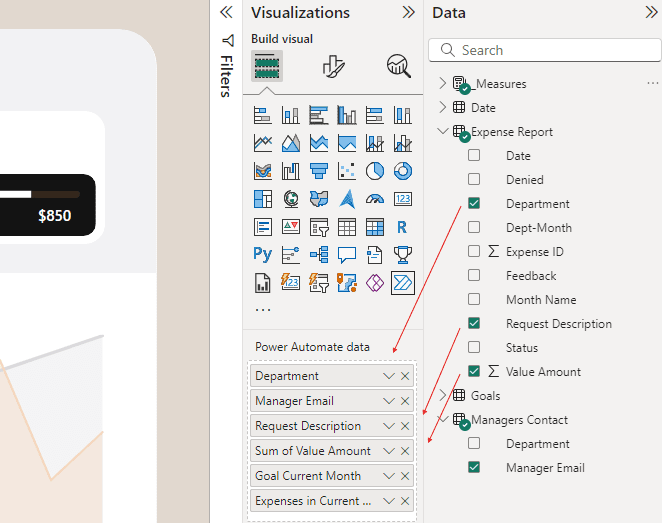Select the stacked column chart visual

pos(291,115)
